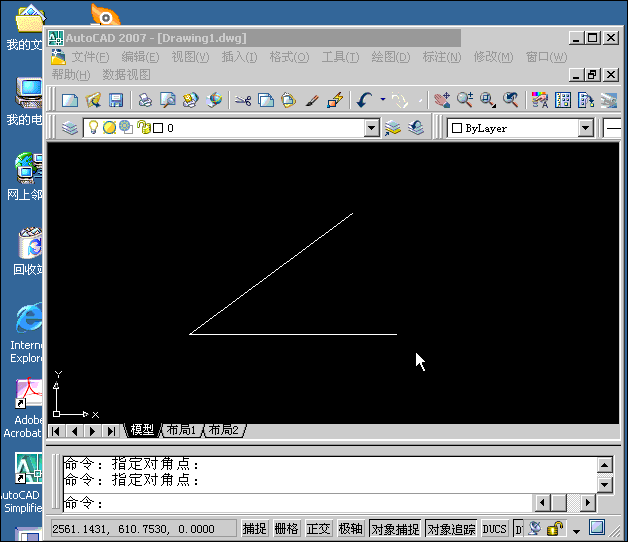Viewport: 628px width, 542px height.
Task: Open the 插入(I) menu
Action: [240, 57]
